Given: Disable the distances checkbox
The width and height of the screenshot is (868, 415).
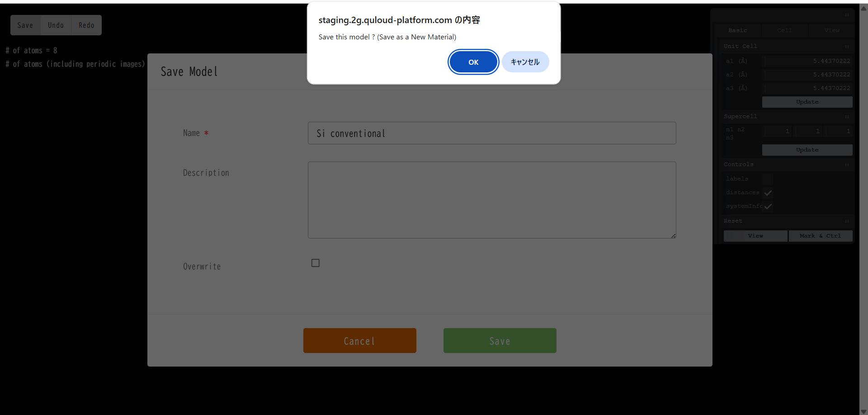Looking at the screenshot, I should click(768, 193).
